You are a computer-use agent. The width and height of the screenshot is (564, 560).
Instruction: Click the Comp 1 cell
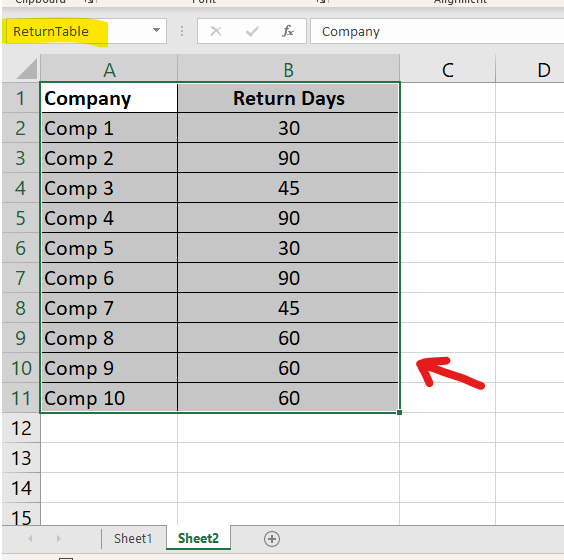click(x=109, y=128)
